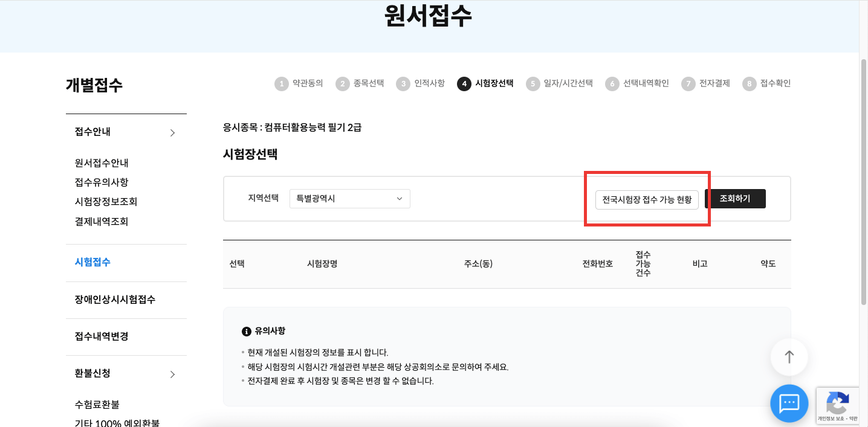This screenshot has height=427, width=868.
Task: Select step 1 약관동의 circle icon
Action: (x=282, y=84)
